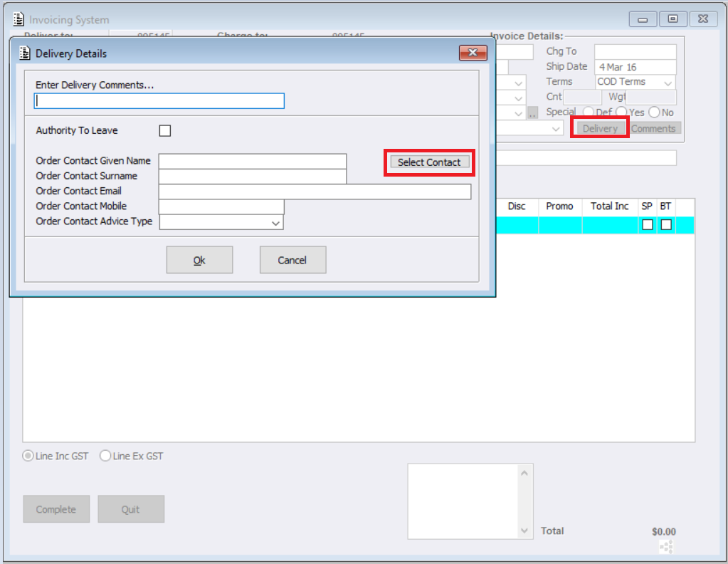Screen dimensions: 728x564
Task: Click the Invoicing System title bar icon
Action: point(19,19)
